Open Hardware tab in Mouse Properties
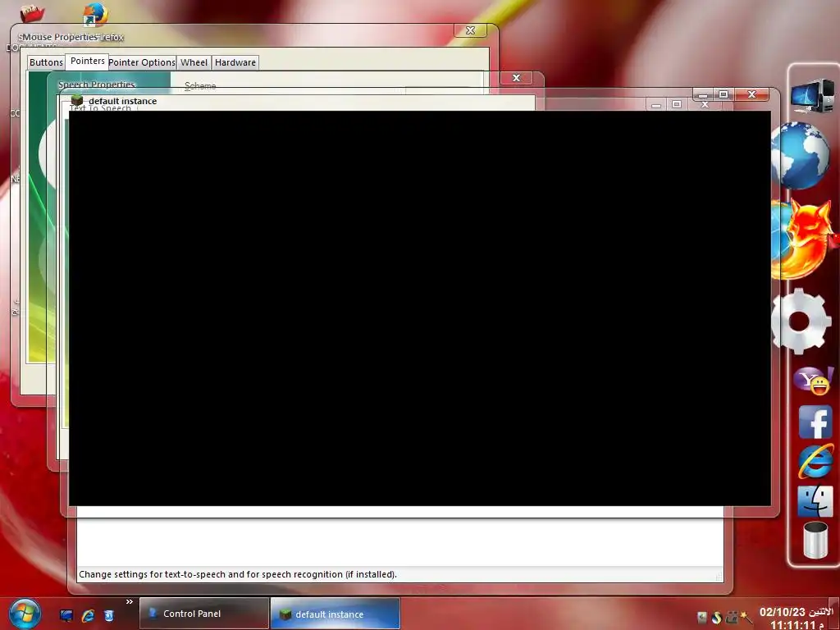 (x=235, y=62)
